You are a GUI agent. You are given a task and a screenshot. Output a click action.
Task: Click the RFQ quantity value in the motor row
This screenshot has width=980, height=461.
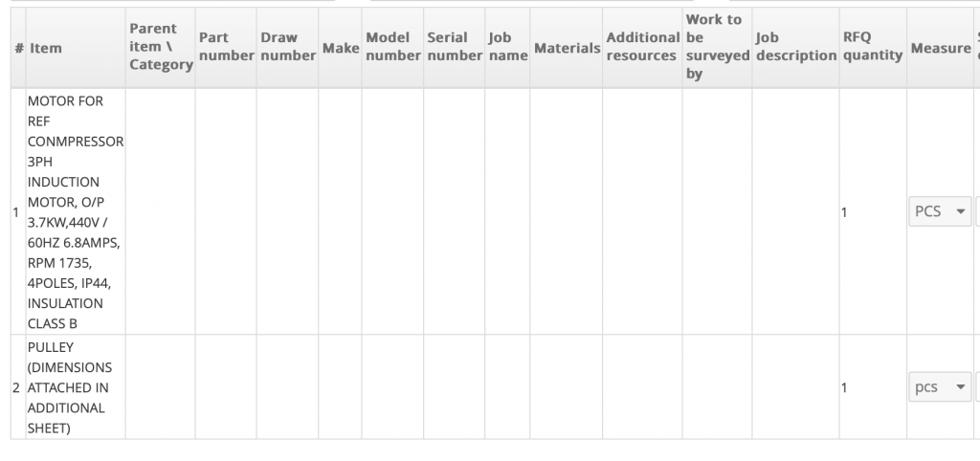coord(844,212)
